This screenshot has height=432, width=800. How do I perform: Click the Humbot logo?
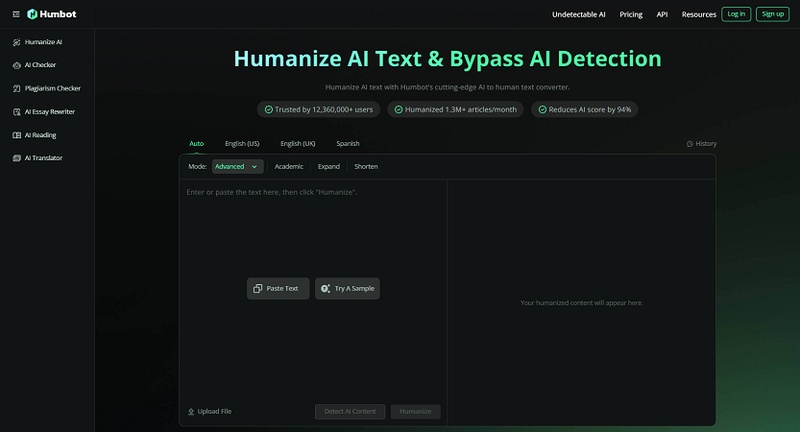tap(52, 14)
